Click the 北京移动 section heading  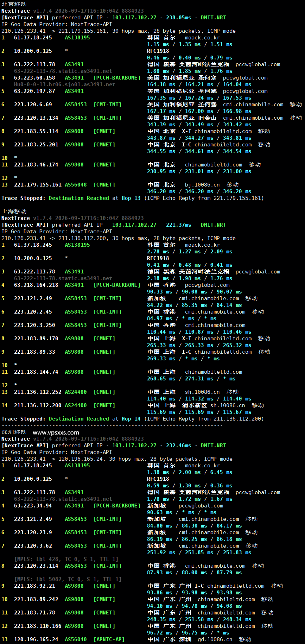point(14,4)
